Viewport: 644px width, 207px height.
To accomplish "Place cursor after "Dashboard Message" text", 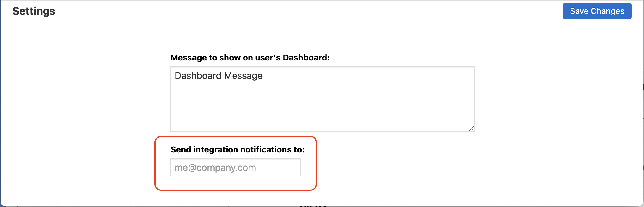I will click(x=263, y=76).
